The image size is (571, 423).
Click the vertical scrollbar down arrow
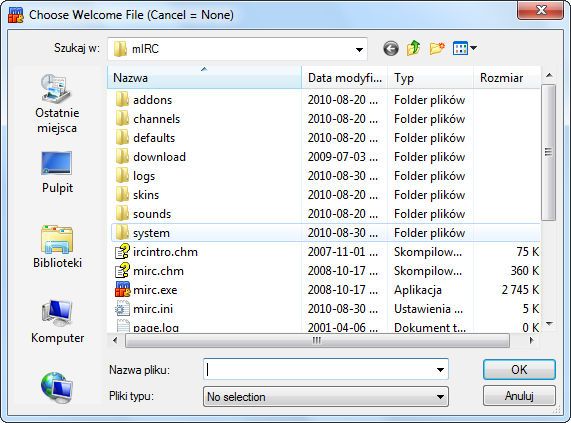(549, 324)
